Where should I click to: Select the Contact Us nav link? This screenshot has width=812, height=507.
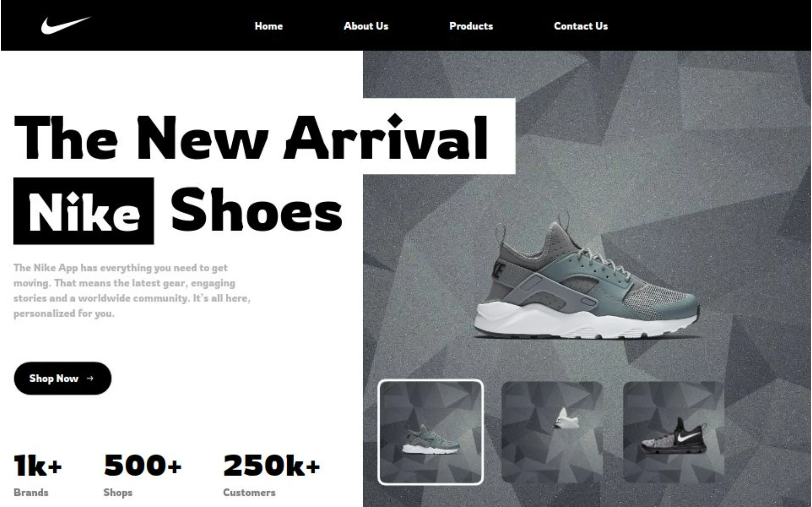tap(581, 26)
